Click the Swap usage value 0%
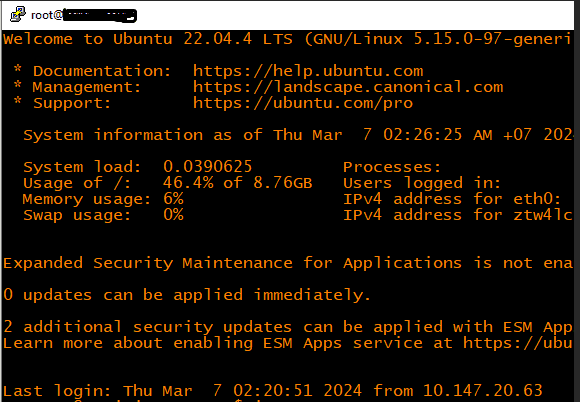Viewport: 580px width, 402px height. tap(173, 215)
